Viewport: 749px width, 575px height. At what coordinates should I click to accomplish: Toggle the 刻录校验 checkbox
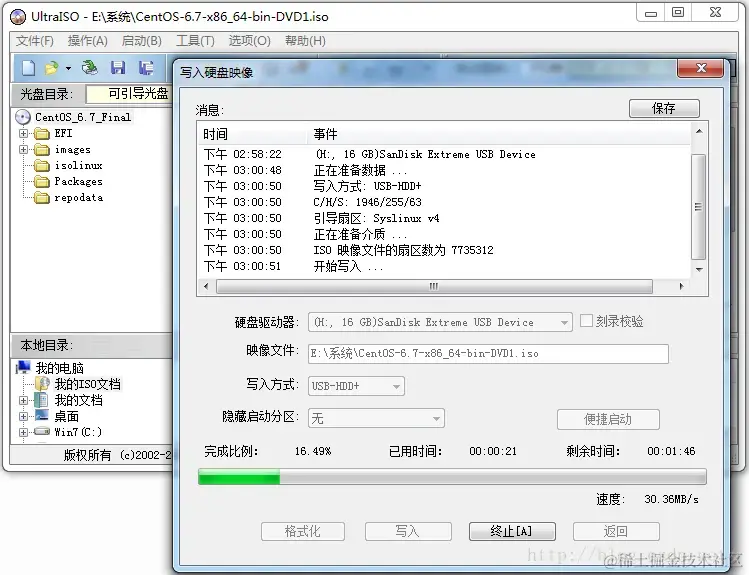(586, 320)
